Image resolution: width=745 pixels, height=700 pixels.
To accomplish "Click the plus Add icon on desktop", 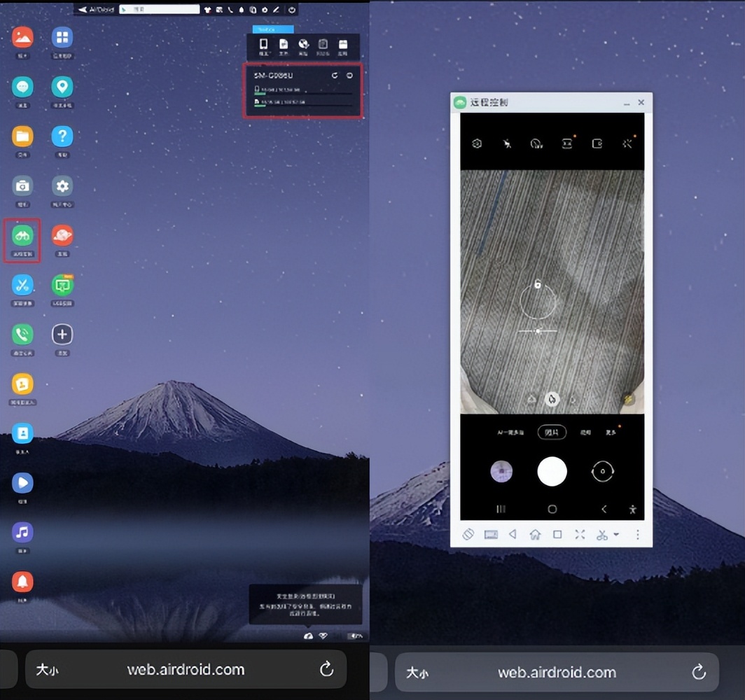I will click(x=62, y=335).
